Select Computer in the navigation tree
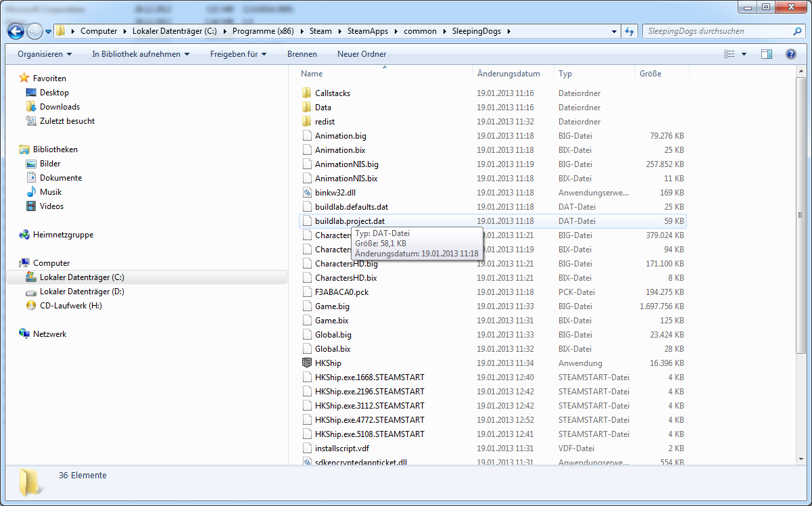This screenshot has width=812, height=506. pos(51,263)
